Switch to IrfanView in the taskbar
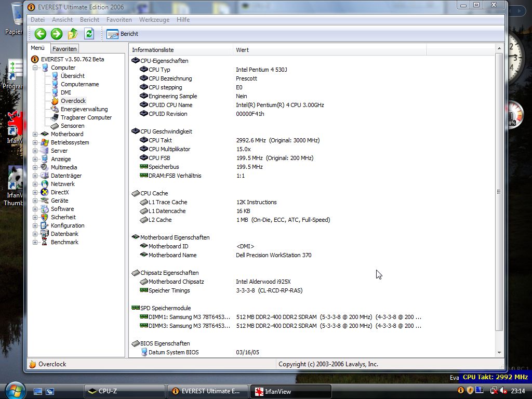 [290, 391]
